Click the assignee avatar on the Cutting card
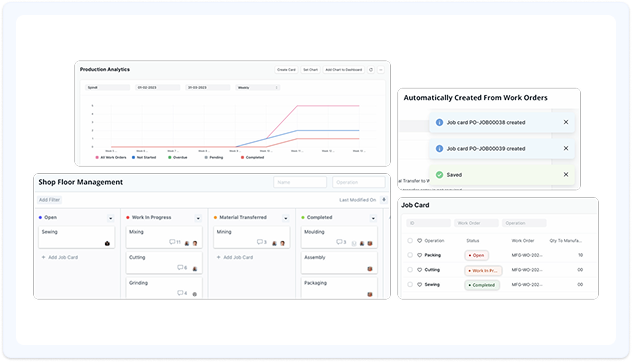Image resolution: width=632 pixels, height=362 pixels. click(x=195, y=269)
